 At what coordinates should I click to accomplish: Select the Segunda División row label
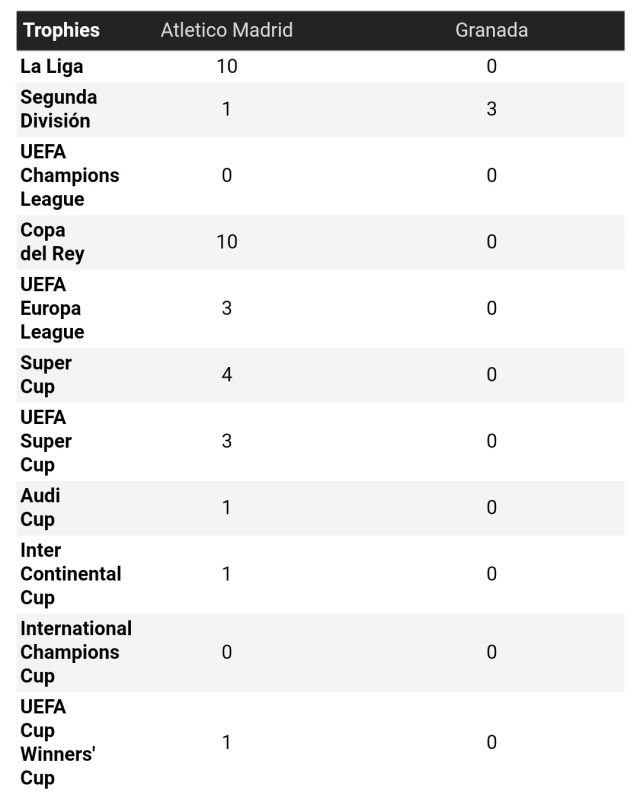[59, 109]
